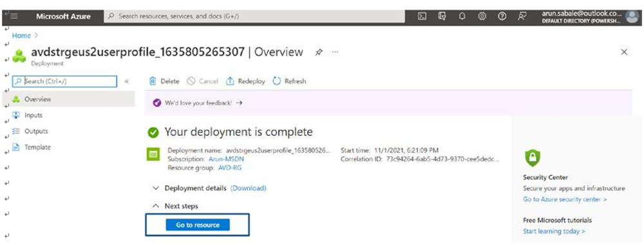Viewport: 644px width, 245px height.
Task: Open Start learning today link
Action: point(554,231)
